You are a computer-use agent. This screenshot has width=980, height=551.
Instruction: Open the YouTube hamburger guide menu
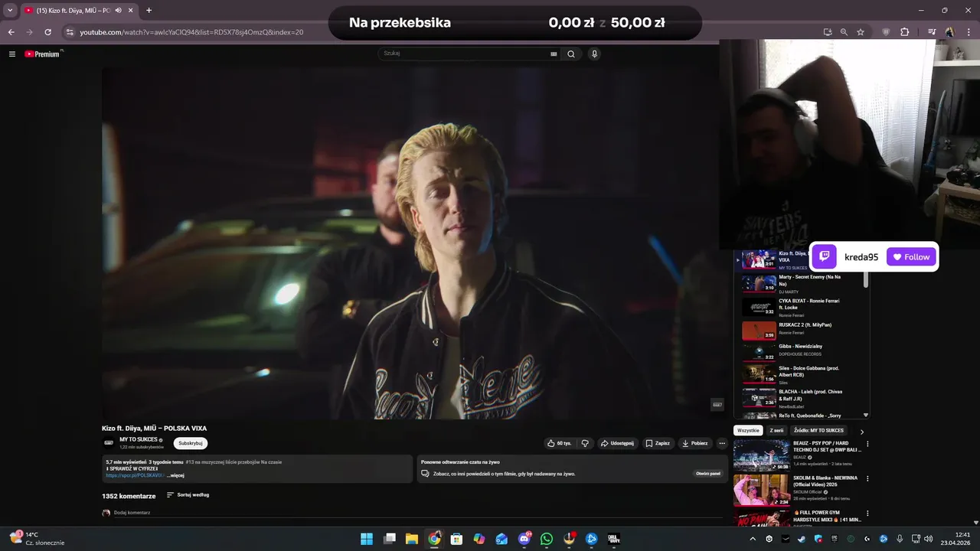coord(12,54)
